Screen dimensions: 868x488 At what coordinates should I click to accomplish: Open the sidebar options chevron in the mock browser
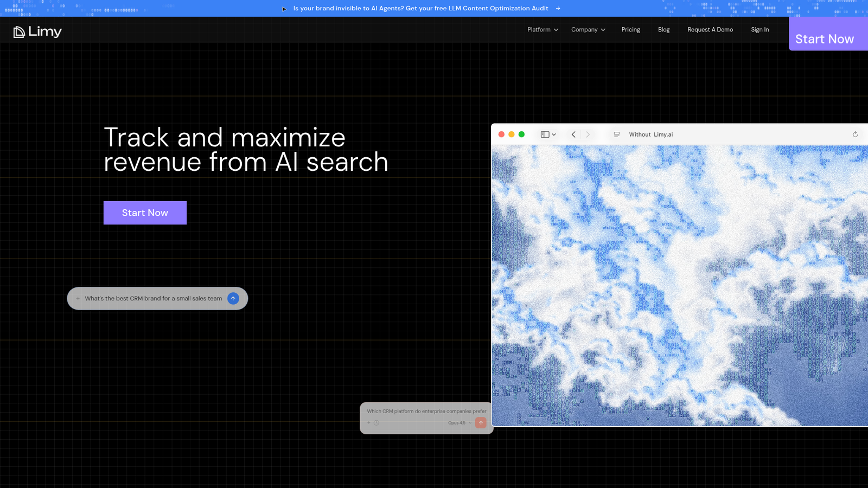pyautogui.click(x=554, y=134)
